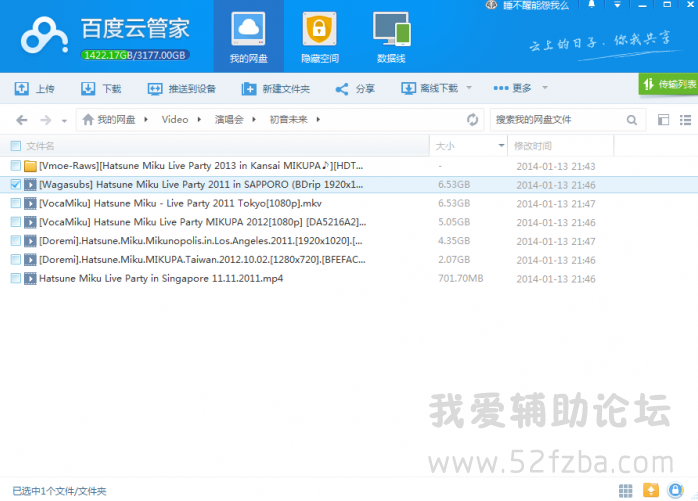698x501 pixels.
Task: Click the search magnifier icon
Action: pos(631,120)
